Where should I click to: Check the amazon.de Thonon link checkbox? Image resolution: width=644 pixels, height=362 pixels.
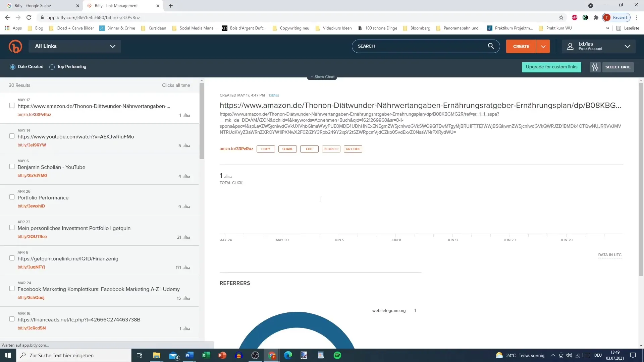click(x=12, y=106)
